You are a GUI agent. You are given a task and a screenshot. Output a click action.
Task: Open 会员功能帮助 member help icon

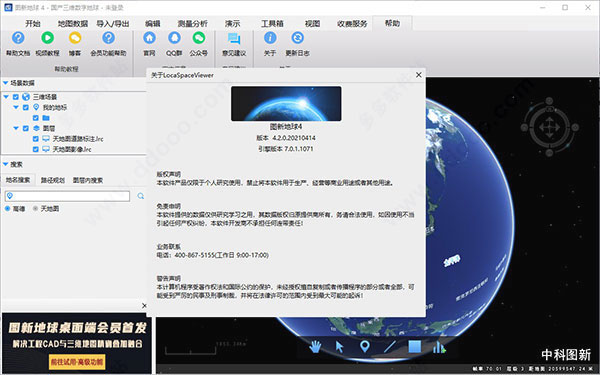108,38
